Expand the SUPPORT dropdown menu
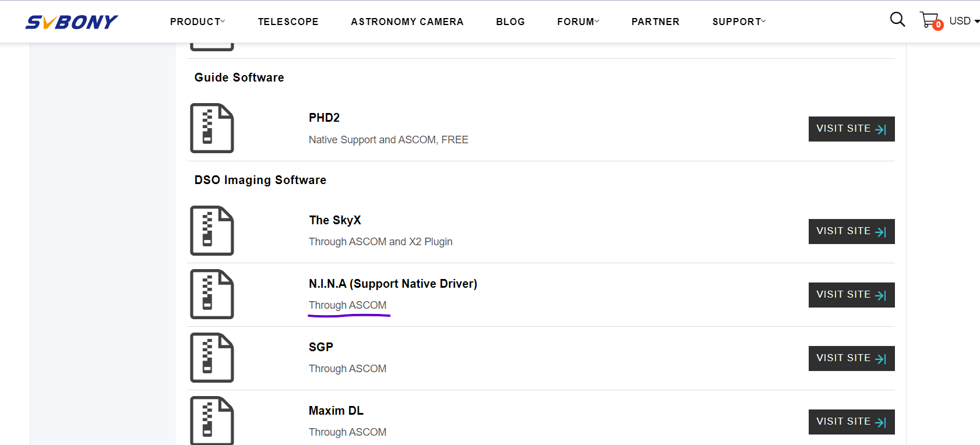Image resolution: width=980 pixels, height=445 pixels. coord(739,22)
